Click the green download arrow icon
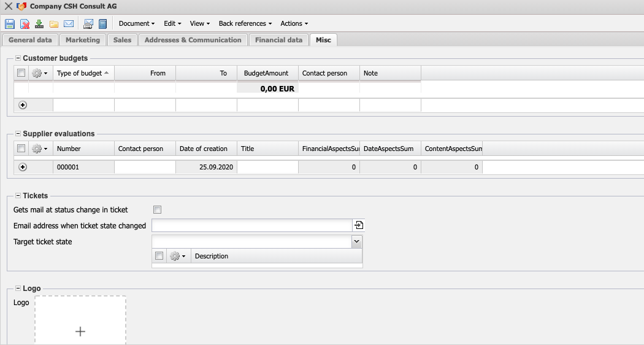Viewport: 644px width, 345px height. tap(39, 24)
